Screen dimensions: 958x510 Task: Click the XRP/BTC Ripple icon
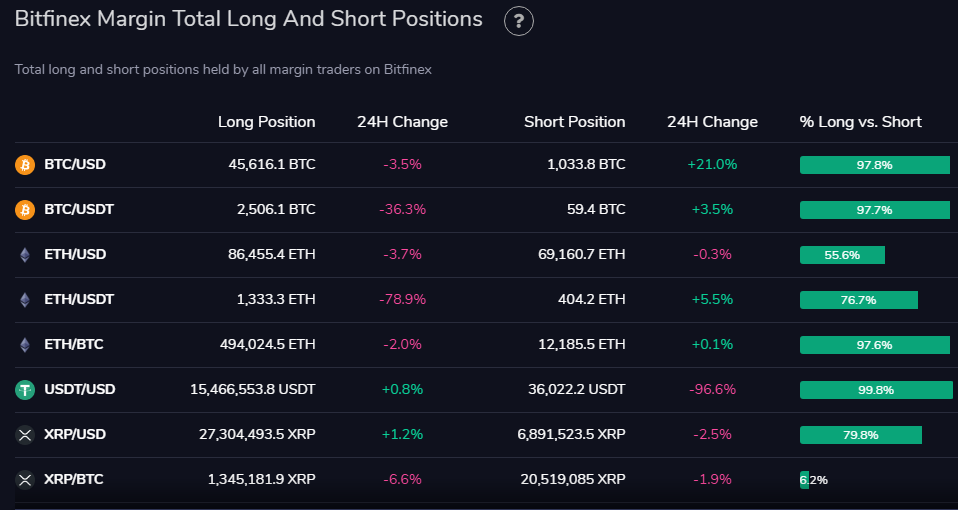point(25,480)
